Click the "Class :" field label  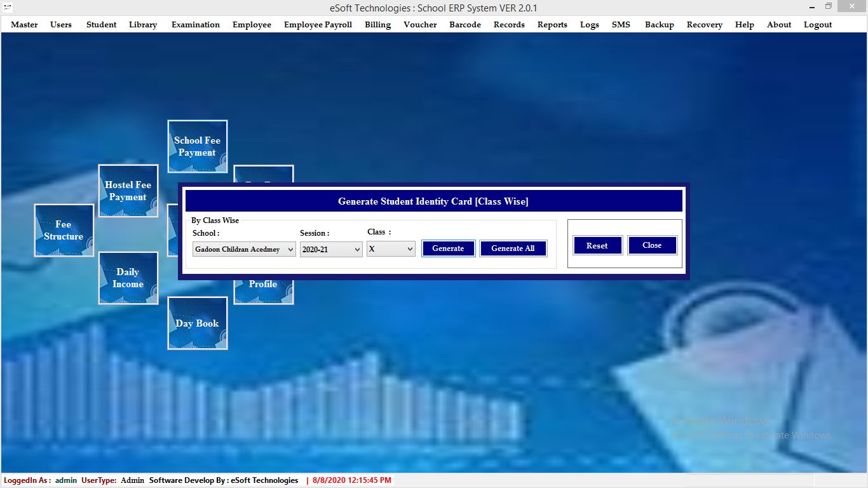[379, 232]
